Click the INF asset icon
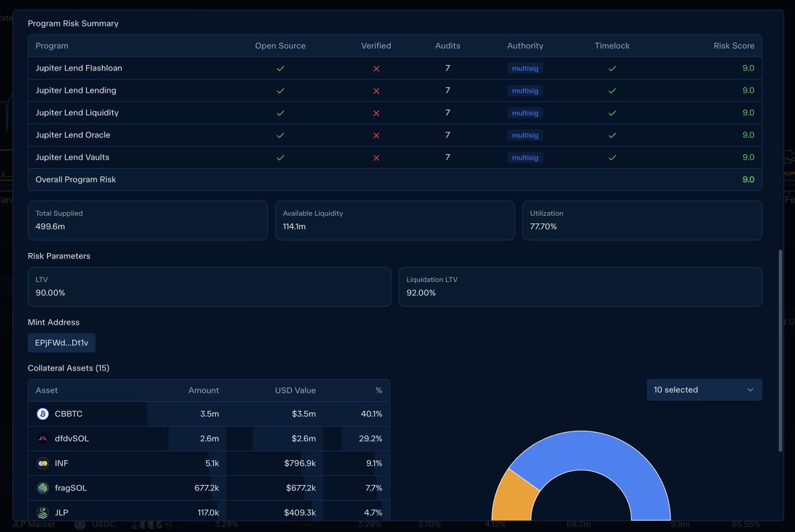Viewport: 795px width, 532px height. [x=42, y=463]
